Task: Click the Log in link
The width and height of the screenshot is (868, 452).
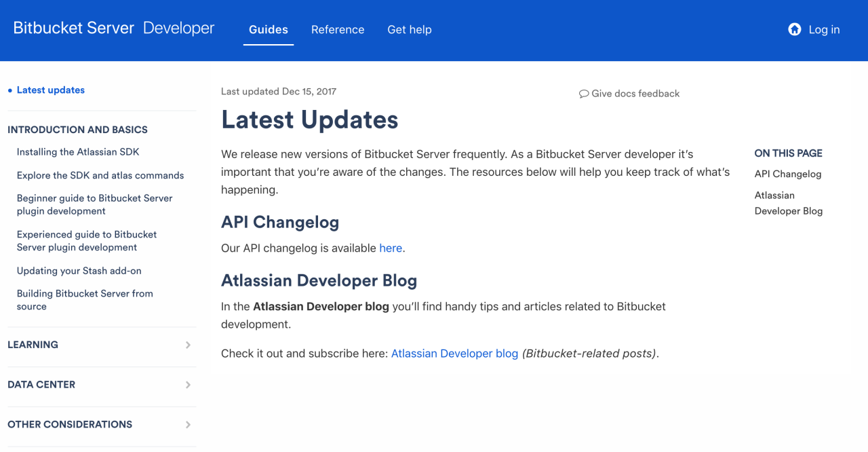Action: tap(824, 30)
